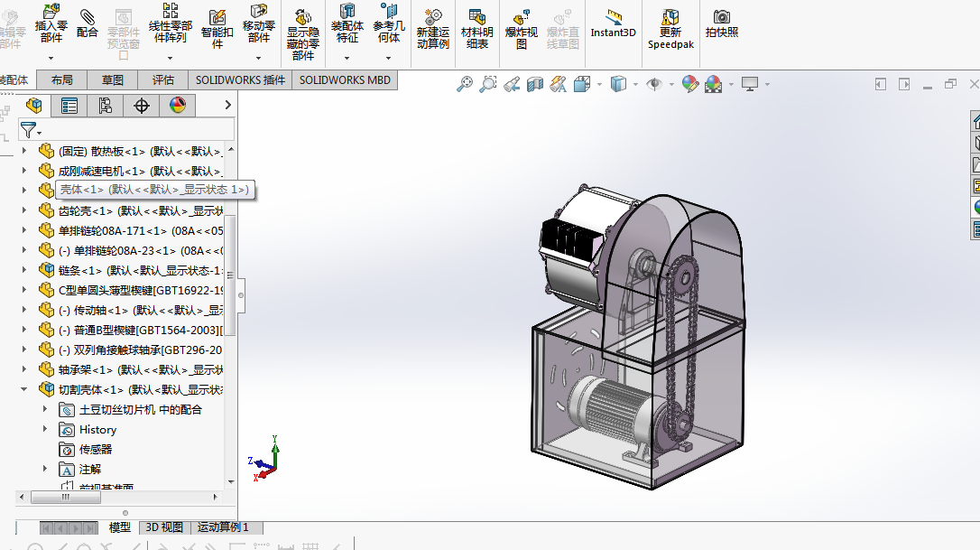Open Linear Component Pattern (线性零部件阵列)

[170, 23]
